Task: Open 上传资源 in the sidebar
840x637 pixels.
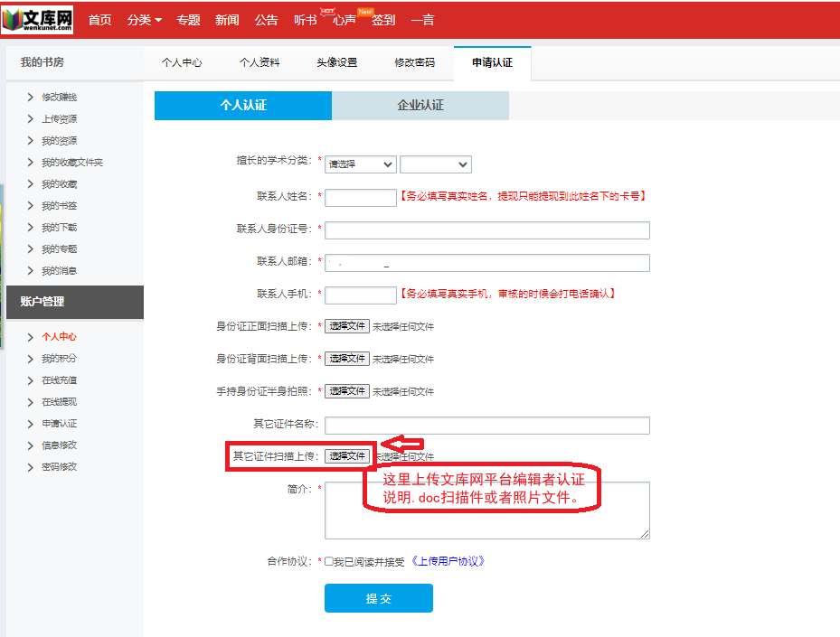Action: (60, 119)
